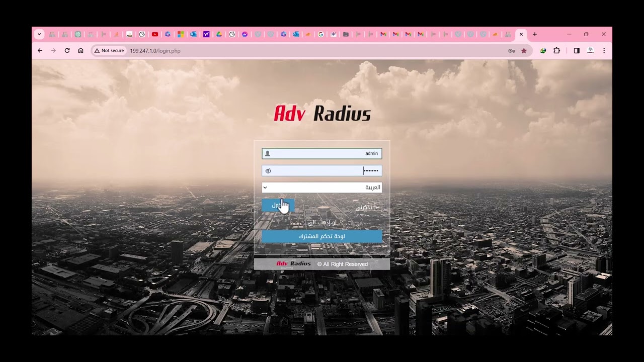
Task: Close the current active tab
Action: click(x=521, y=34)
